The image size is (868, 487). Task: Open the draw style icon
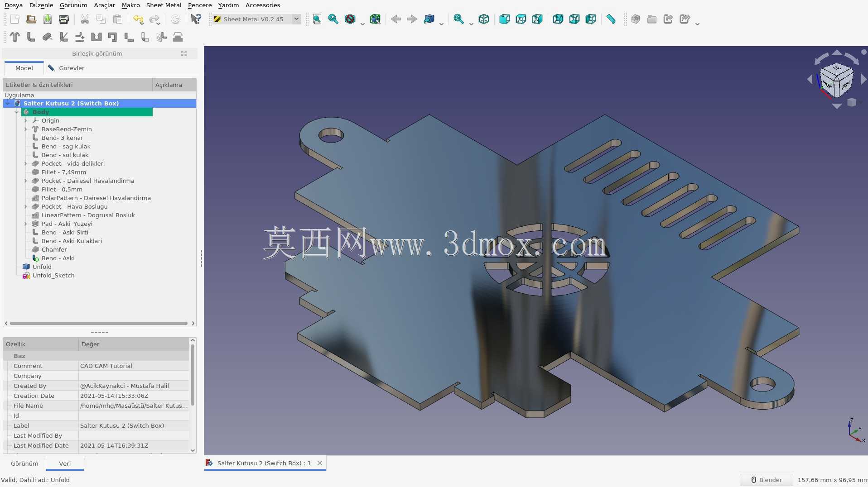coord(350,19)
